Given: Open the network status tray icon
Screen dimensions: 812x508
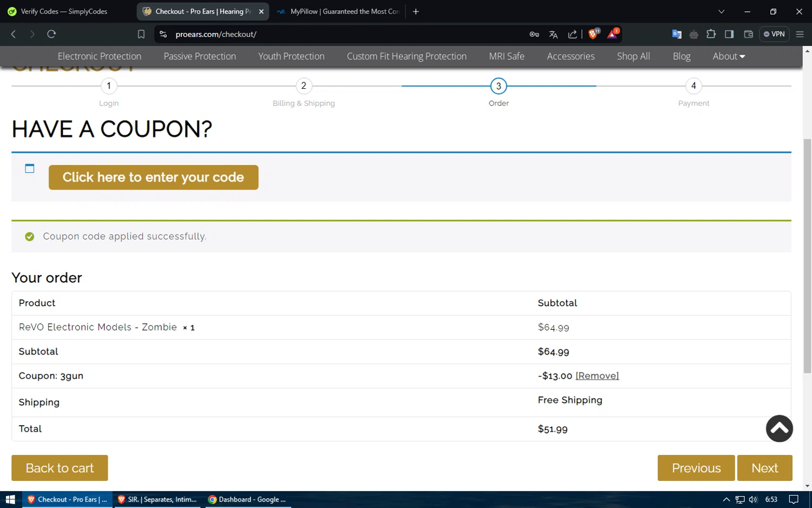Looking at the screenshot, I should [740, 499].
